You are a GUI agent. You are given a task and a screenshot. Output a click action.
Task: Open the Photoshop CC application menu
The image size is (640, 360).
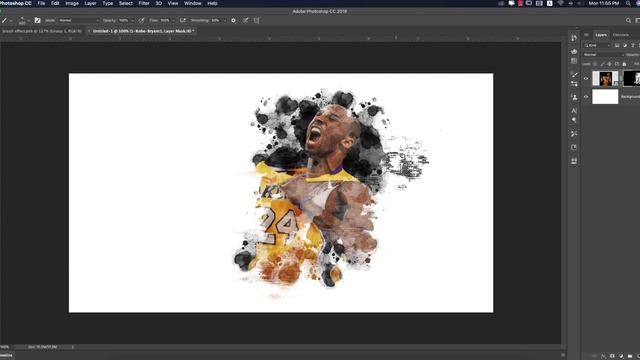click(16, 3)
